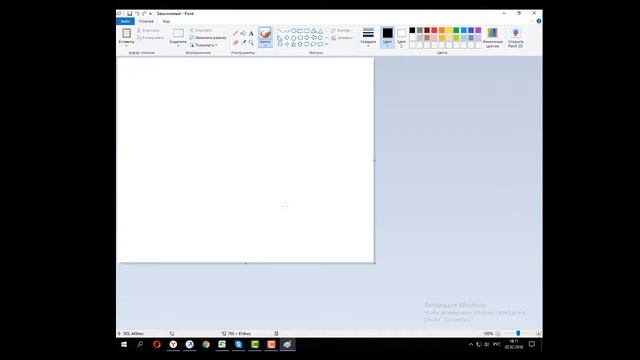640x360 pixels.
Task: Open Paint 3D from the ribbon
Action: coord(516,38)
